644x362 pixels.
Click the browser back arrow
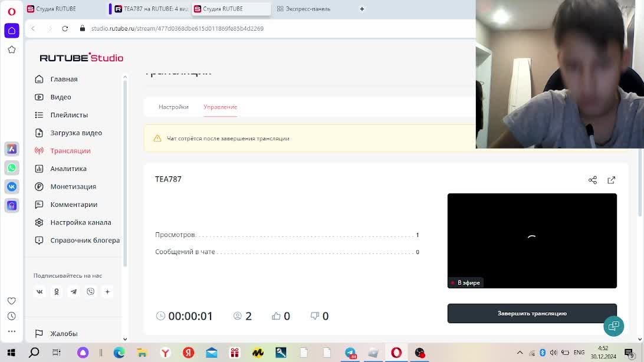click(33, 29)
